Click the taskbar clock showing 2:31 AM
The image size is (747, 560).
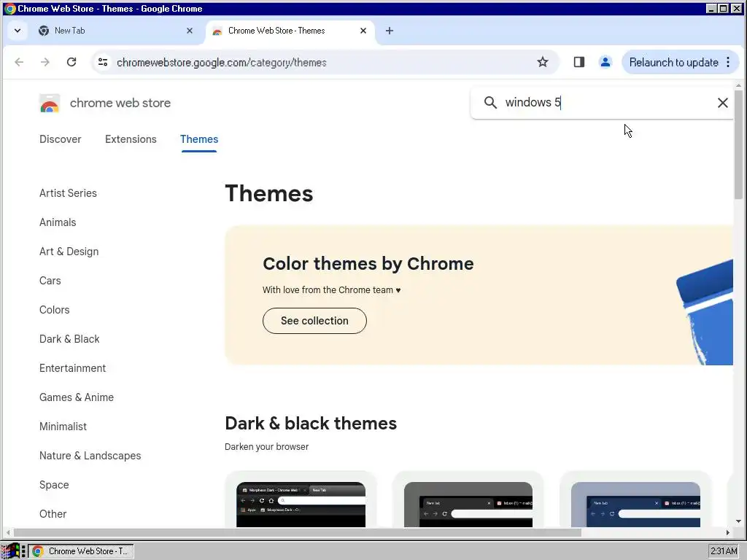tap(724, 551)
